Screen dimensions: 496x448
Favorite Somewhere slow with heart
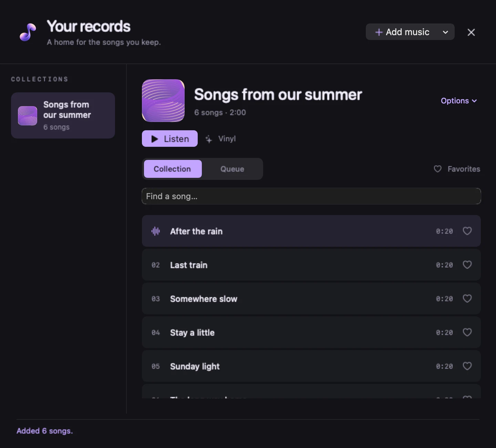point(467,298)
